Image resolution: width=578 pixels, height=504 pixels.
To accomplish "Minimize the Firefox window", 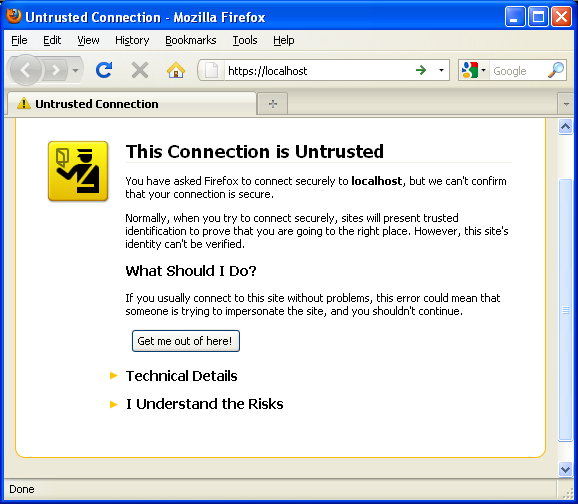I will point(515,17).
